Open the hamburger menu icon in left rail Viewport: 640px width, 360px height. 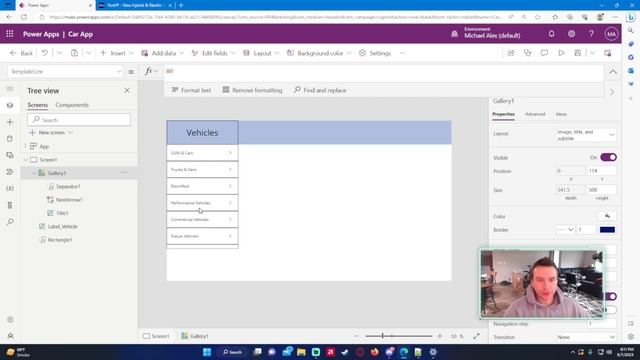click(10, 89)
